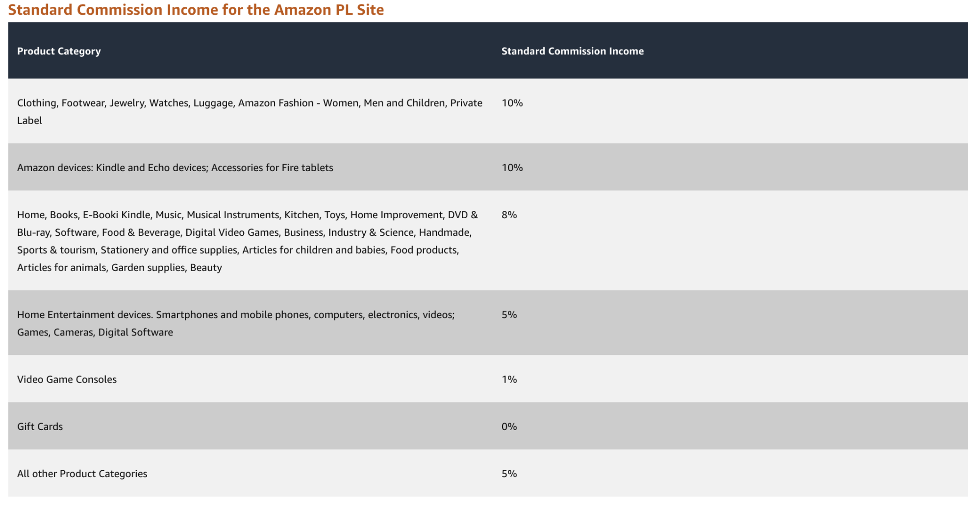Select the Clothing, Footwear, Jewelry category row

pyautogui.click(x=250, y=103)
